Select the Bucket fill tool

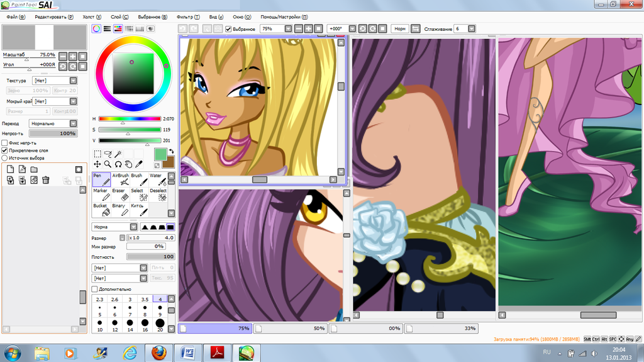tap(101, 210)
